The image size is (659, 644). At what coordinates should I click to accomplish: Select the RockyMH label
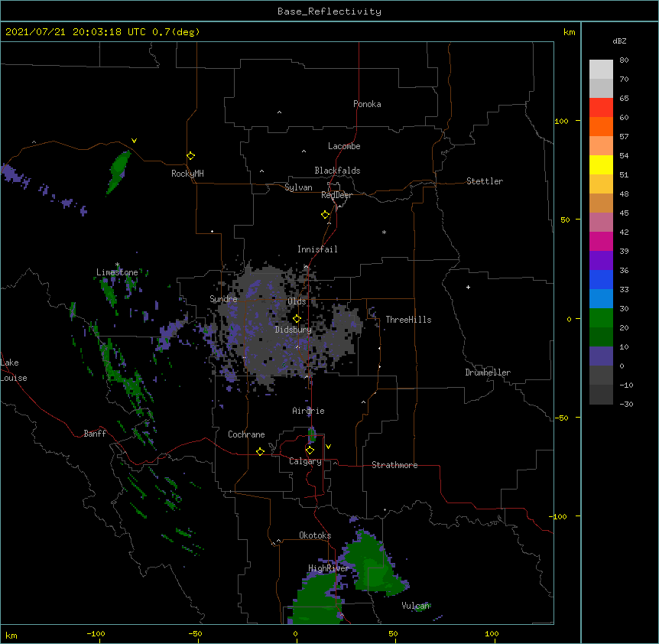coord(187,174)
